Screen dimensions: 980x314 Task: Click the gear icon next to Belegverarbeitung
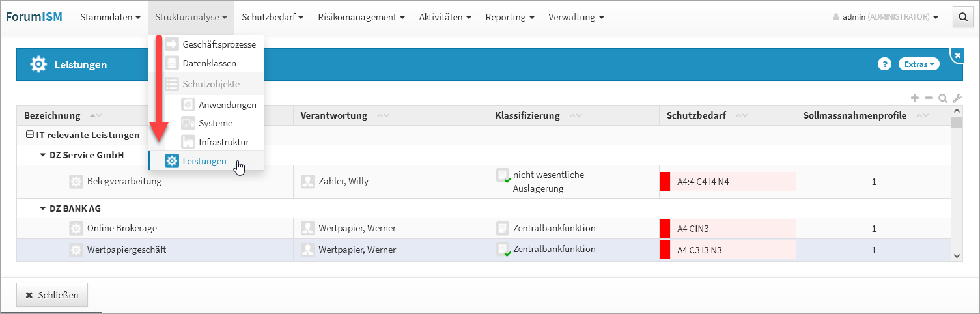[x=76, y=182]
